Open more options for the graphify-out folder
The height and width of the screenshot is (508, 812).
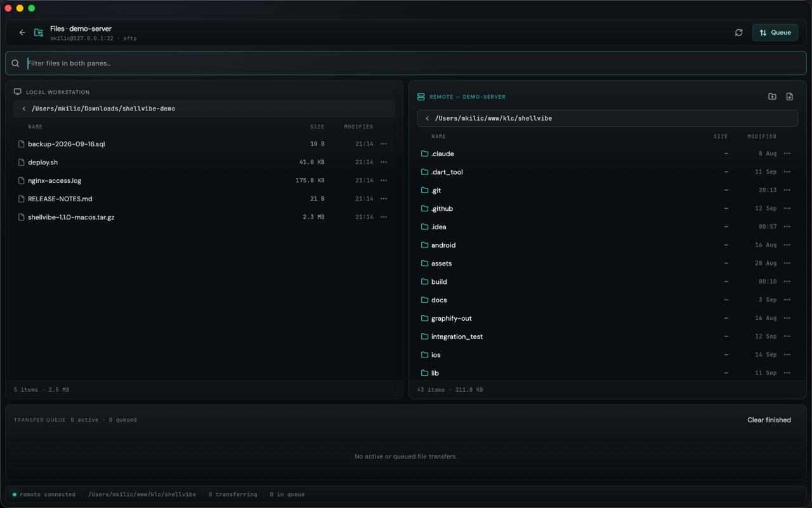click(x=787, y=318)
